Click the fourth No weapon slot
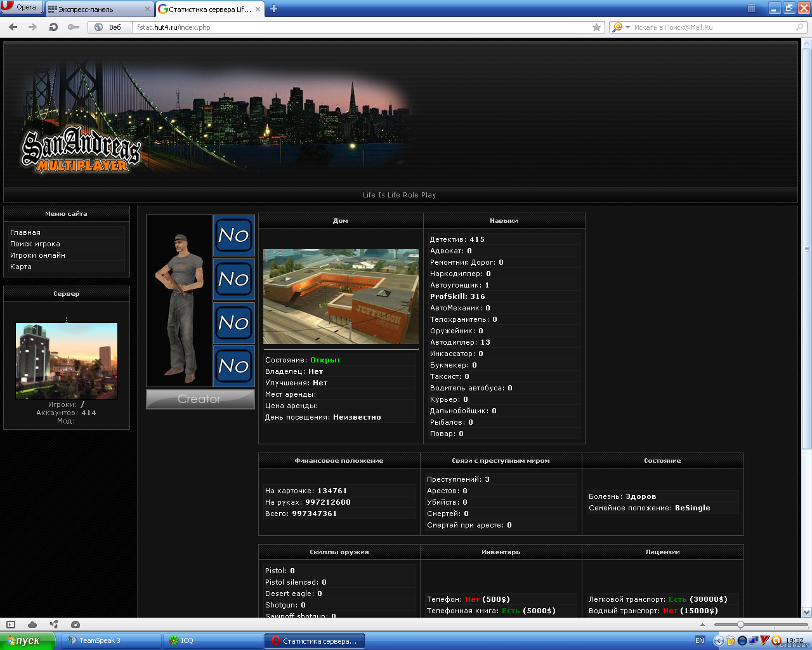This screenshot has height=650, width=812. coord(233,366)
